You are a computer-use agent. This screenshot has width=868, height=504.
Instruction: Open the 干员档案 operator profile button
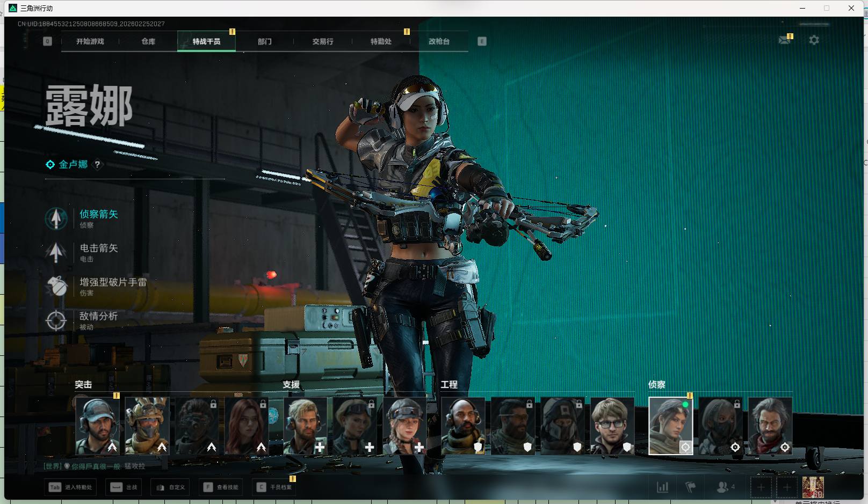point(274,487)
